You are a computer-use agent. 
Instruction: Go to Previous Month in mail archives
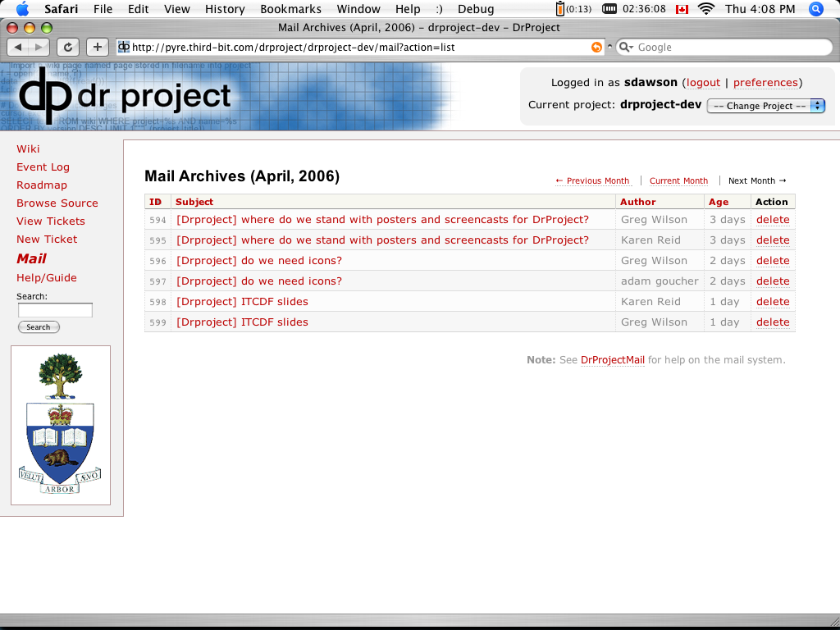(592, 180)
